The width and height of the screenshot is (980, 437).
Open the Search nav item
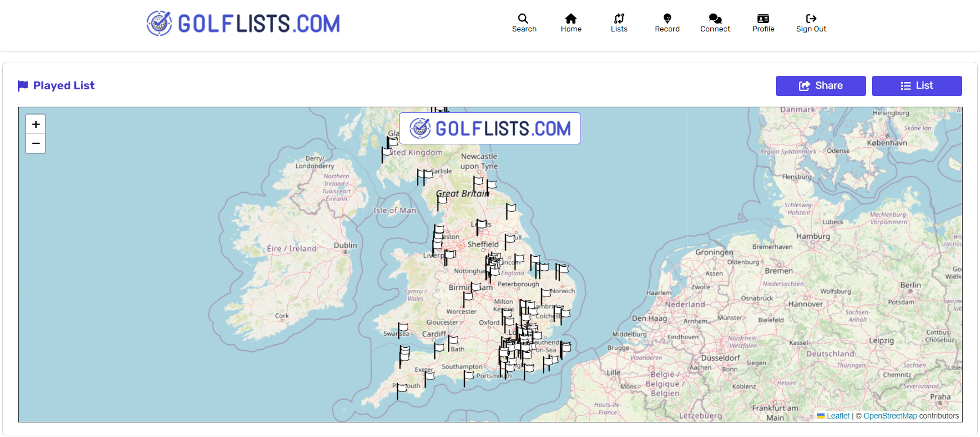pos(524,23)
